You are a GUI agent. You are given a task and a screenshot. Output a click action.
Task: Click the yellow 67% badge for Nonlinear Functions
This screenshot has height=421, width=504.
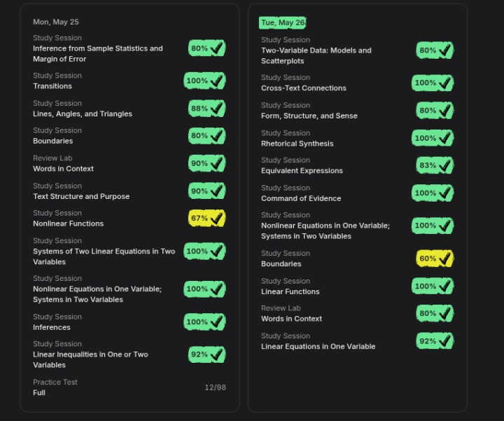tap(207, 218)
